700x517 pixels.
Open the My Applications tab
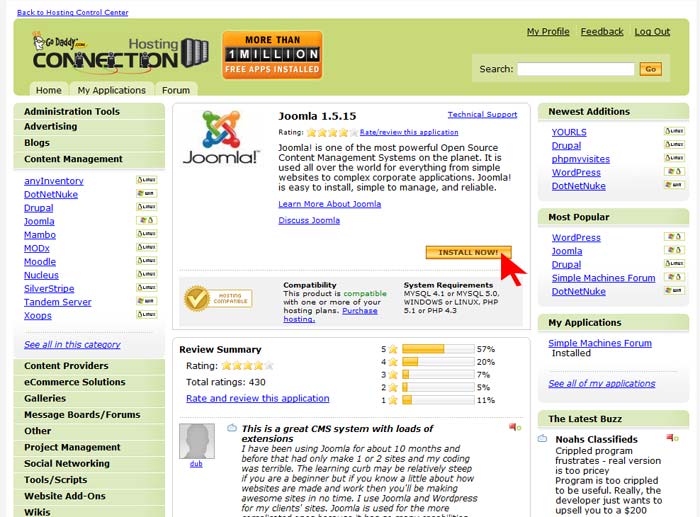click(112, 90)
